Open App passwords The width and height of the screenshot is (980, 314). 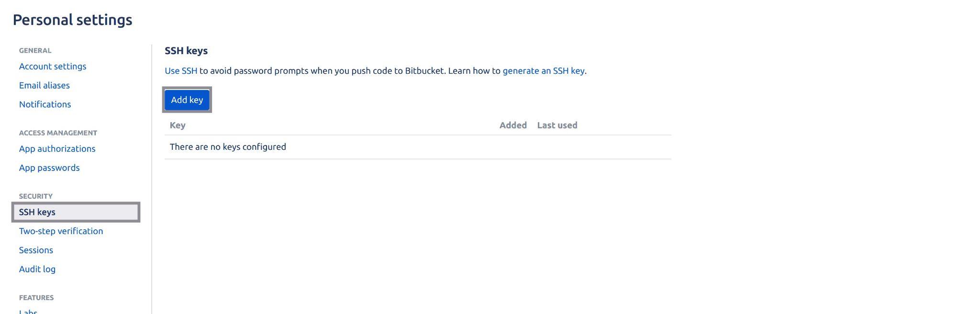(49, 168)
